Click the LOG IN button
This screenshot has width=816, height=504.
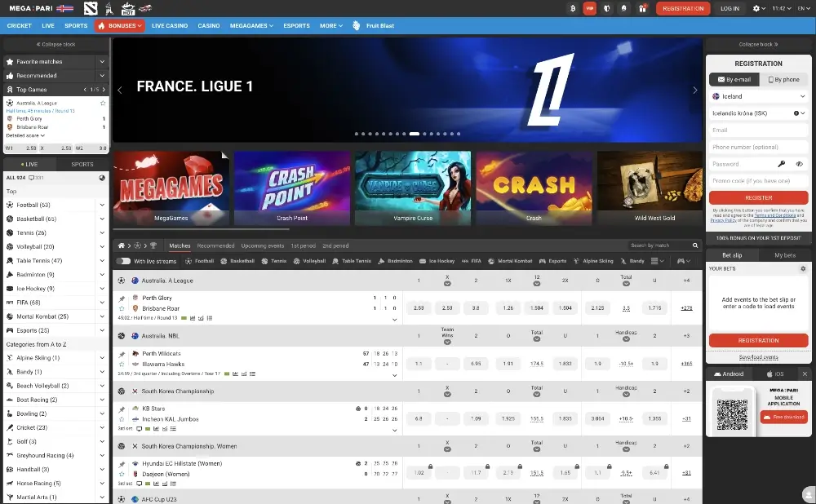pyautogui.click(x=730, y=8)
